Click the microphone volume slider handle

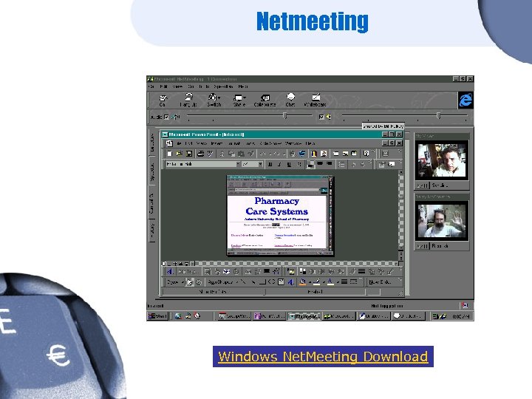click(285, 116)
